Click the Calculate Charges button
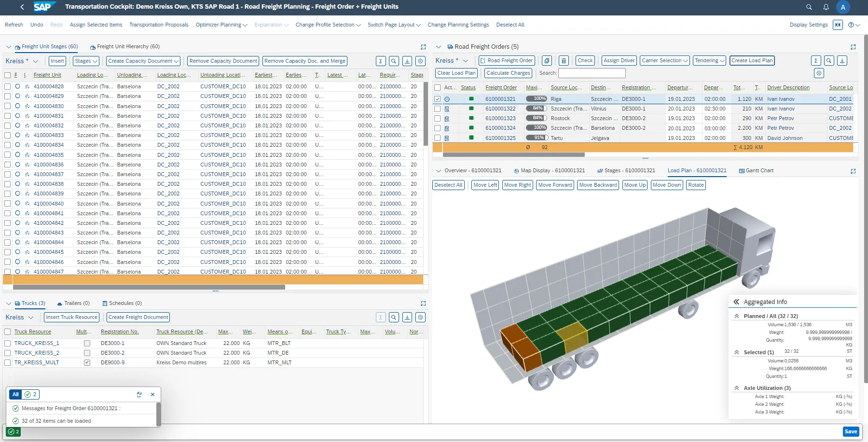The height and width of the screenshot is (442, 868). click(508, 73)
